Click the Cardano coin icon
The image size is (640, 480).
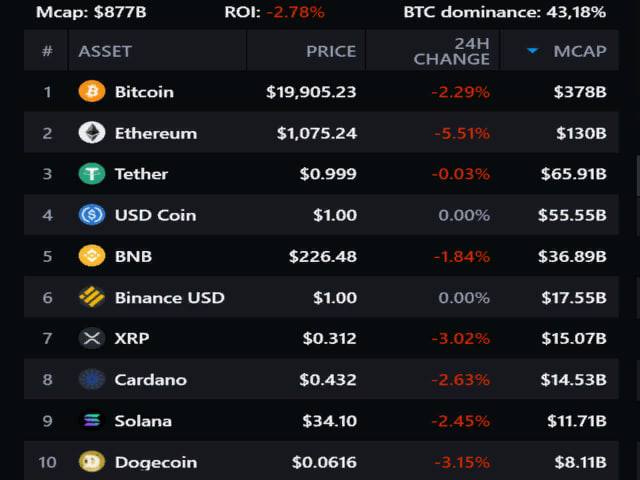tap(91, 379)
